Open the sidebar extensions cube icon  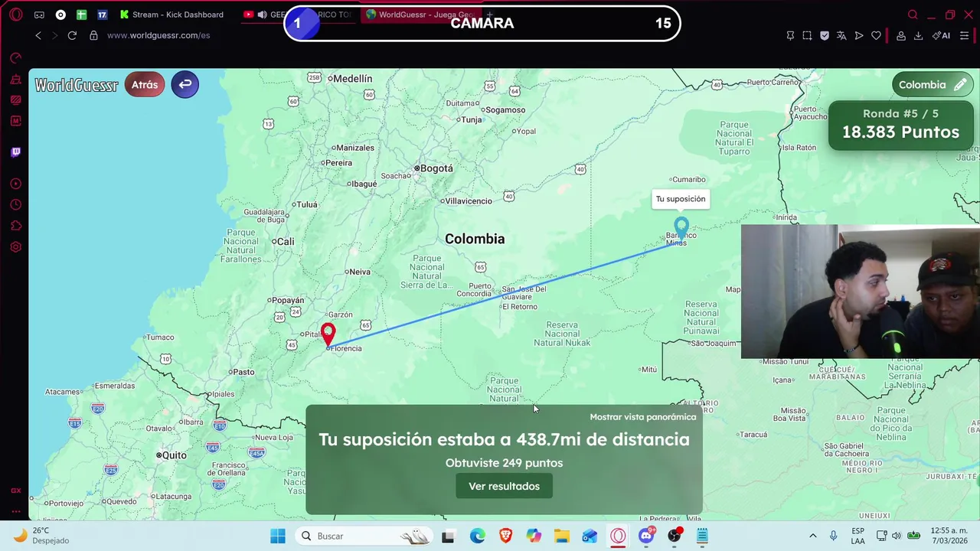pos(15,226)
